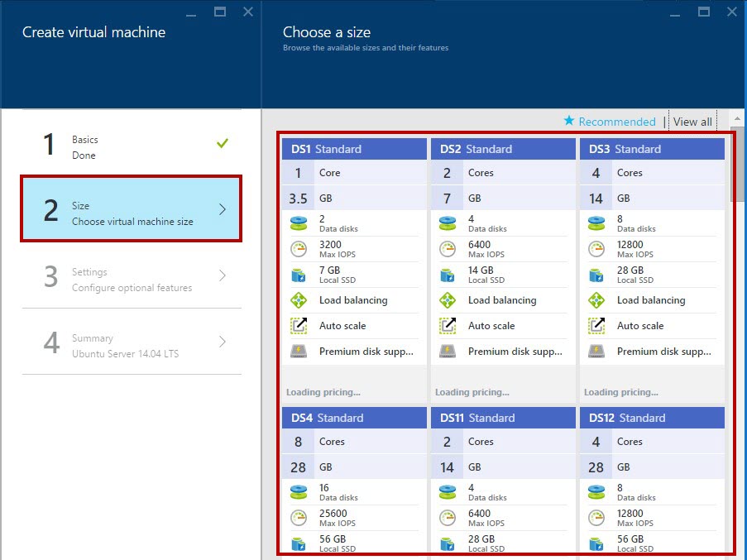
Task: Click the Max IOPS gauge icon in DS2
Action: pos(448,249)
